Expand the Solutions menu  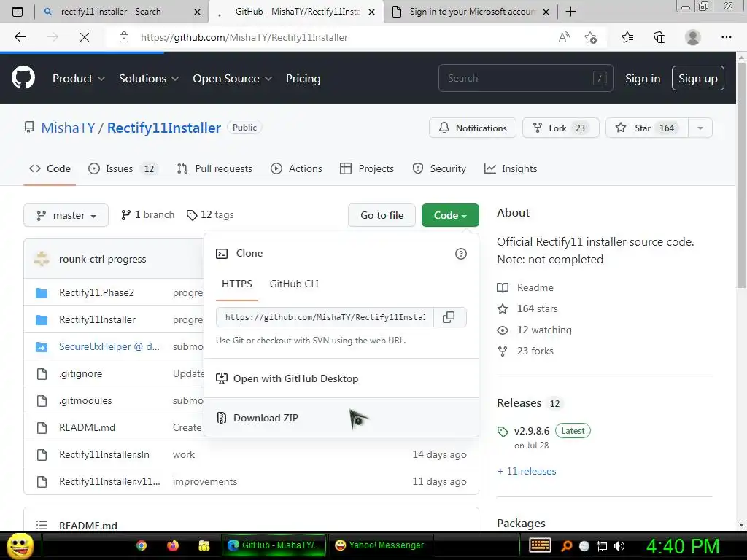click(149, 79)
